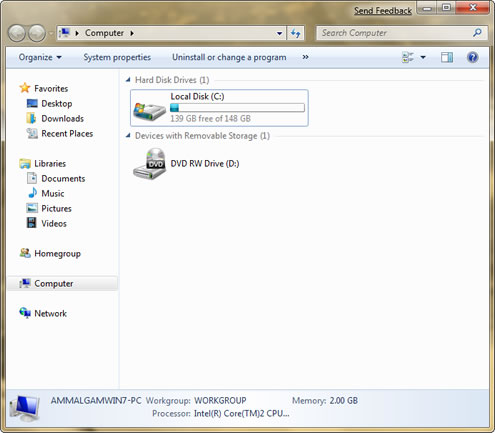Click the Computer icon in navigation pane

25,283
